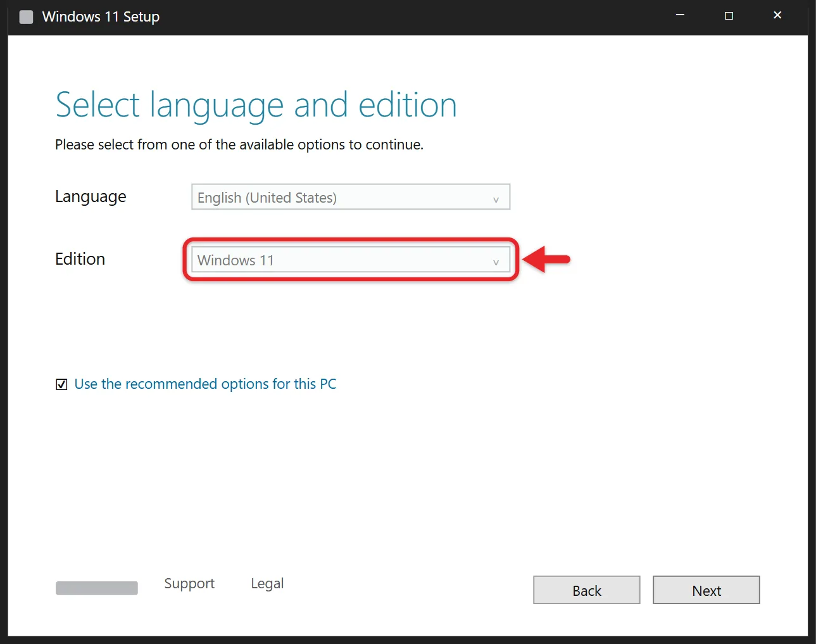
Task: Click the "Use the recommended options for this PC" label
Action: pyautogui.click(x=205, y=384)
